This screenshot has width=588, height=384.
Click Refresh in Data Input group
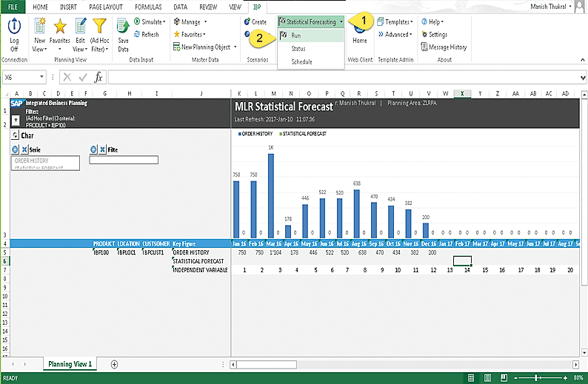click(x=147, y=34)
